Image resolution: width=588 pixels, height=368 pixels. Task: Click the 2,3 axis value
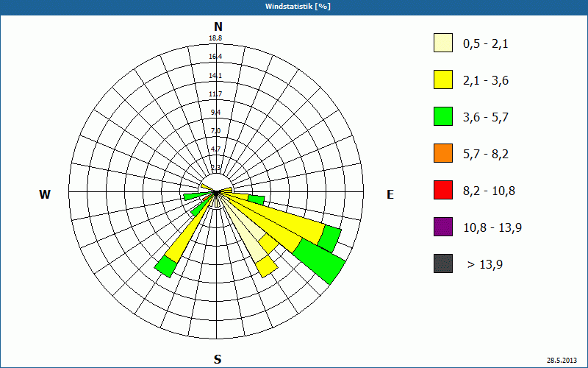coord(215,168)
